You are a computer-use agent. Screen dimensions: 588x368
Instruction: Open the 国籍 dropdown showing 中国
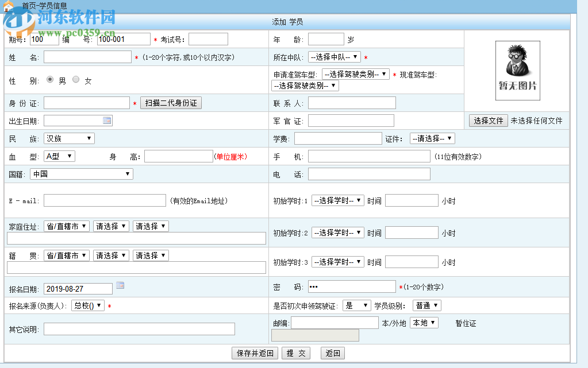[x=81, y=173]
